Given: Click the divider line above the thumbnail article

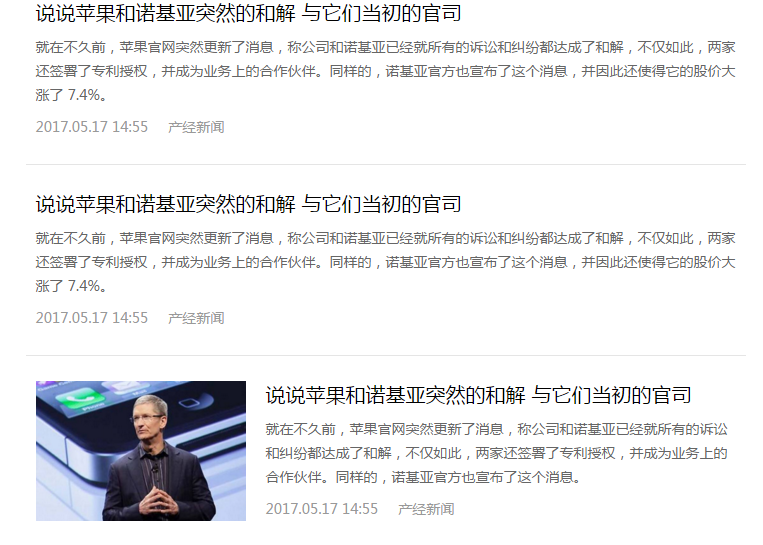Looking at the screenshot, I should pyautogui.click(x=386, y=355).
